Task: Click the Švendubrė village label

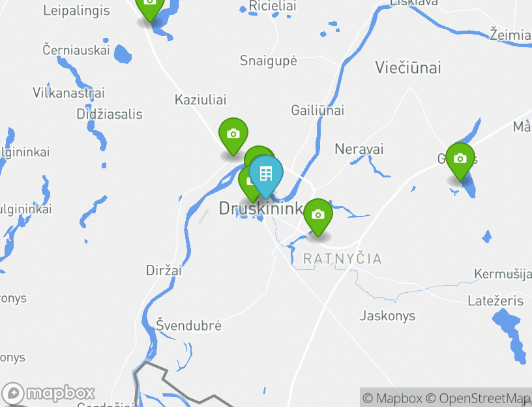Action: click(x=188, y=325)
